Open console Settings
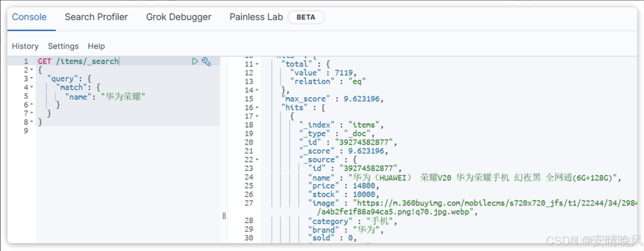Screen dimensions: 644x251 pyautogui.click(x=63, y=46)
